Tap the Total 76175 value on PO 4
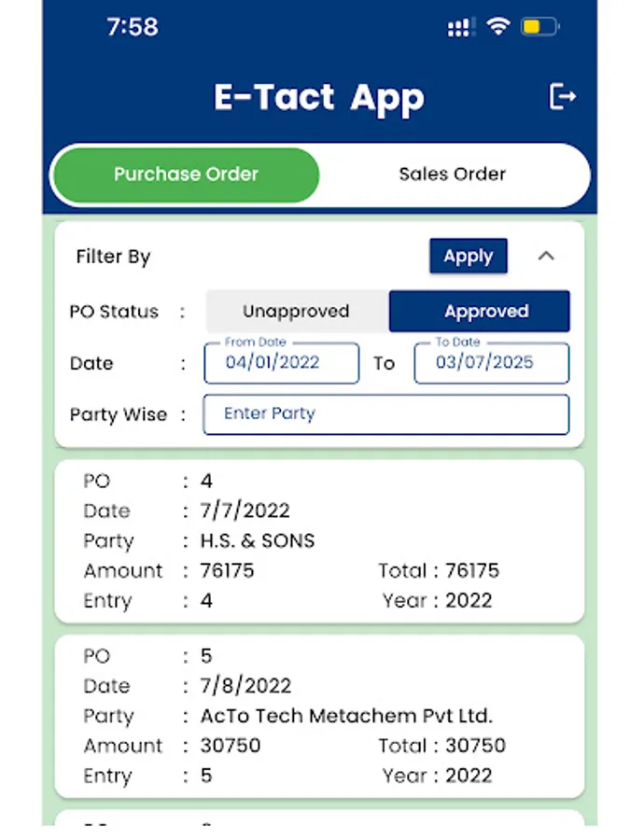This screenshot has width=630, height=840. tap(471, 570)
